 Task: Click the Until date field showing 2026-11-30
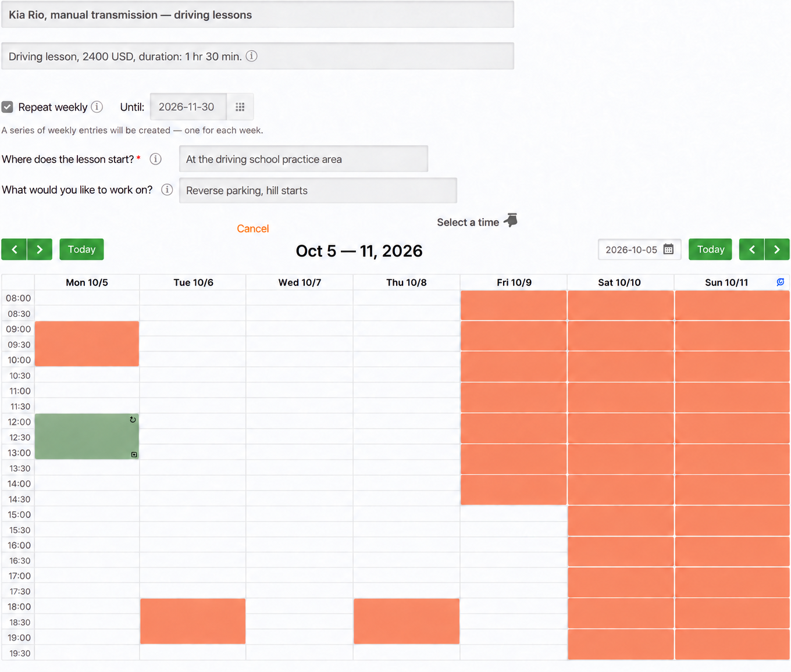[188, 107]
